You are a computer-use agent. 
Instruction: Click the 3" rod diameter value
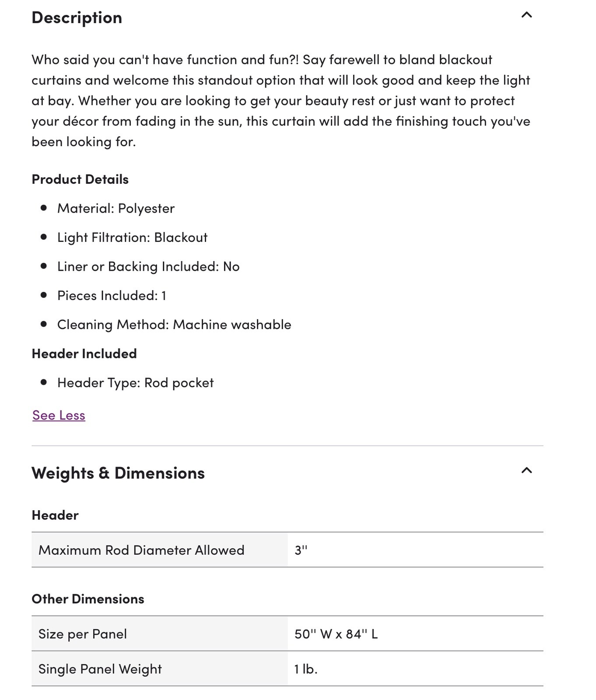click(x=301, y=550)
